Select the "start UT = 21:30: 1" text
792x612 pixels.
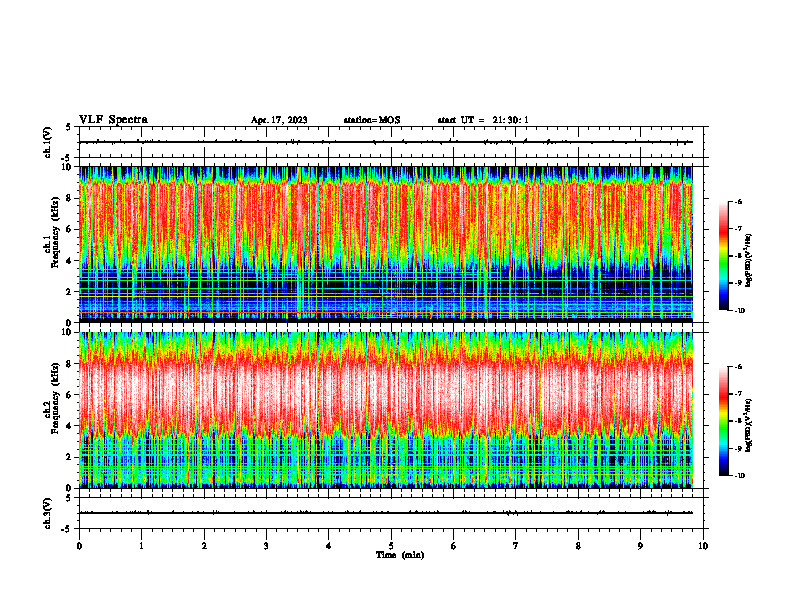click(483, 120)
